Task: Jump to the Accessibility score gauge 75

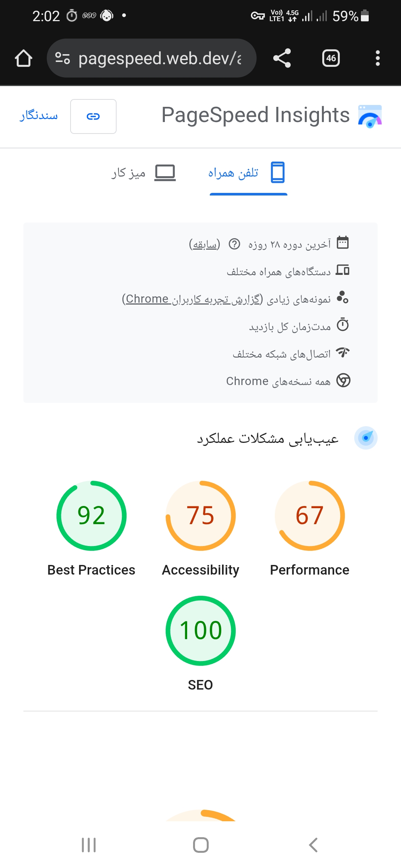Action: 200,516
